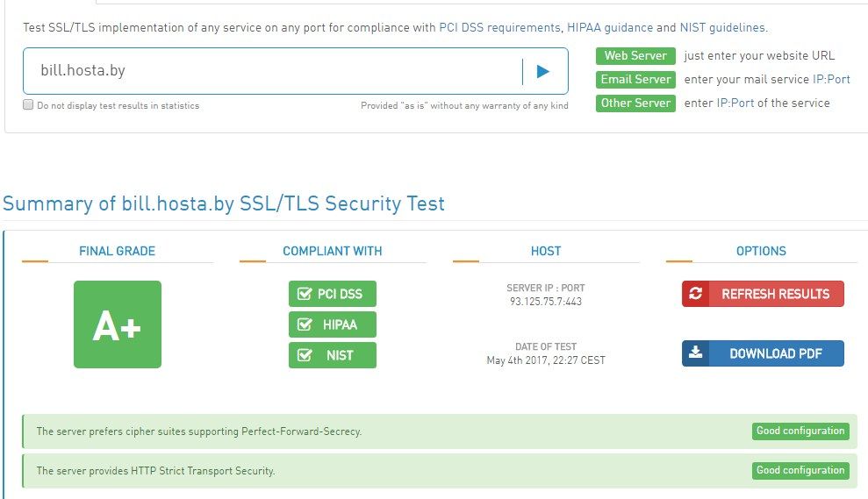Click the checkmark icon beside NIST
This screenshot has height=499, width=868.
[305, 355]
